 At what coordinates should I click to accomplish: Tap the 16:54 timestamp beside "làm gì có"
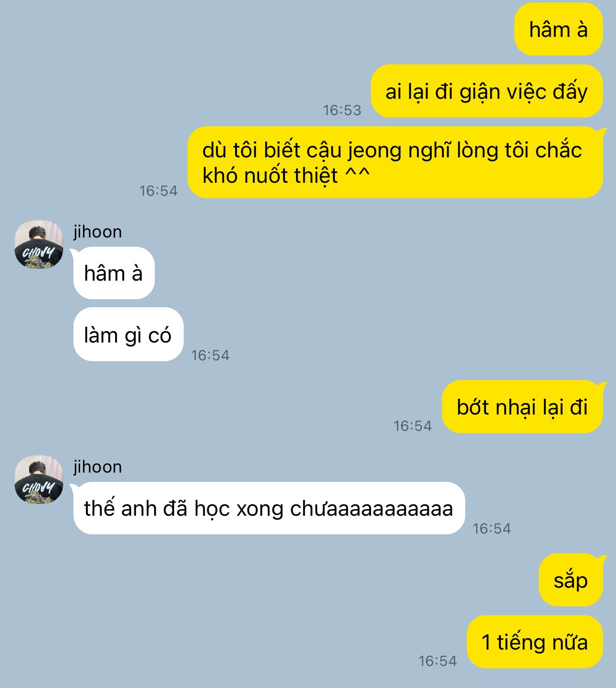(210, 356)
